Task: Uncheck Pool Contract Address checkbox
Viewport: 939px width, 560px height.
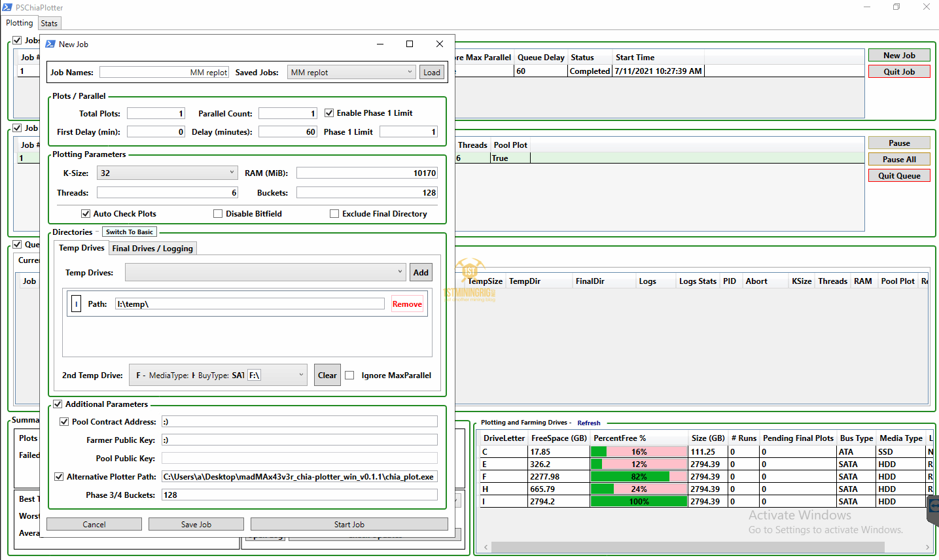Action: coord(64,422)
